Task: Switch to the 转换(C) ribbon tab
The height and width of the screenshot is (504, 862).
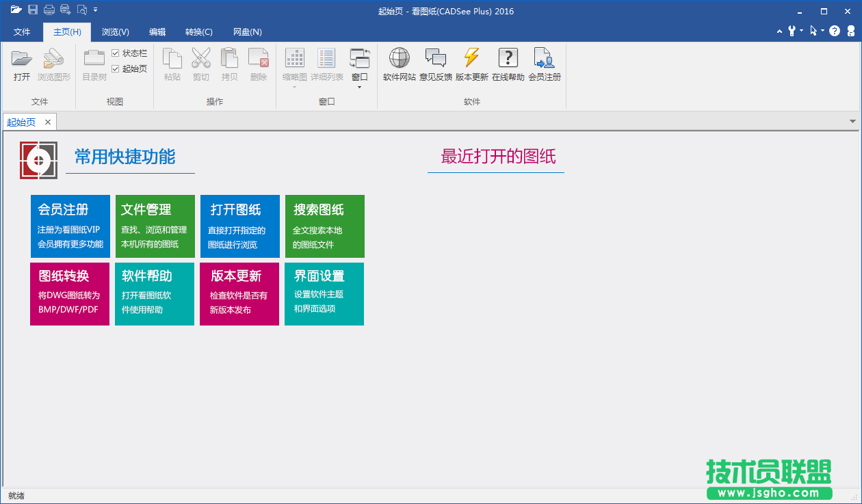Action: (x=199, y=32)
